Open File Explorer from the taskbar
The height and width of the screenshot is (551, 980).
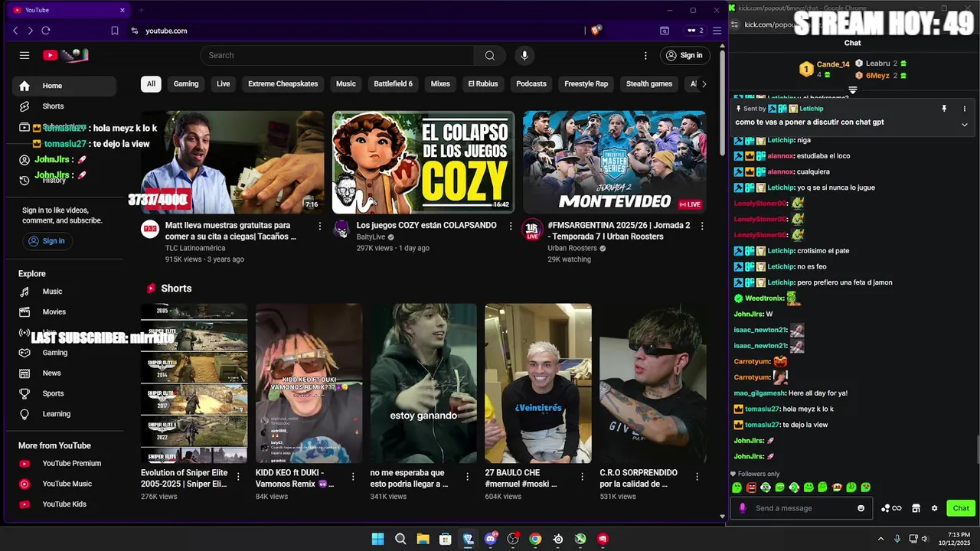[423, 539]
